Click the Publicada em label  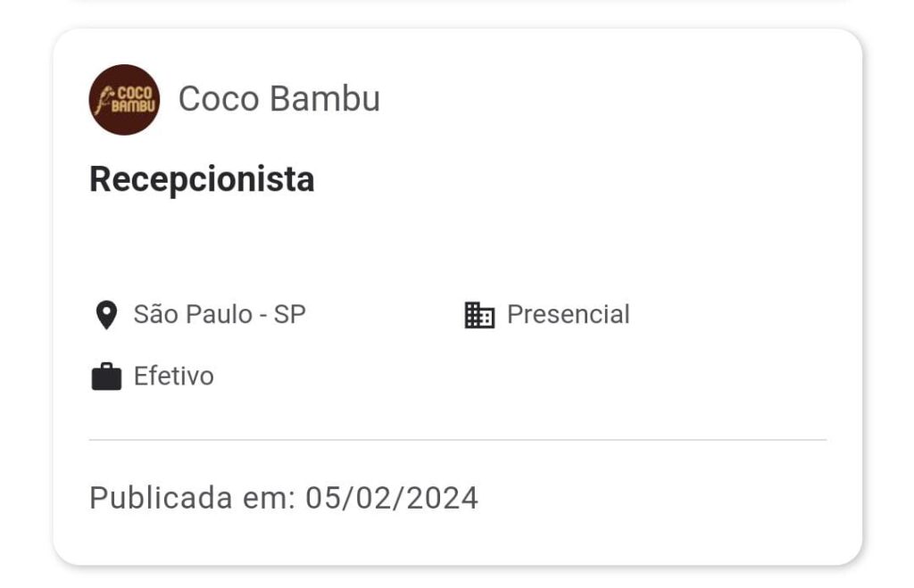coord(193,498)
